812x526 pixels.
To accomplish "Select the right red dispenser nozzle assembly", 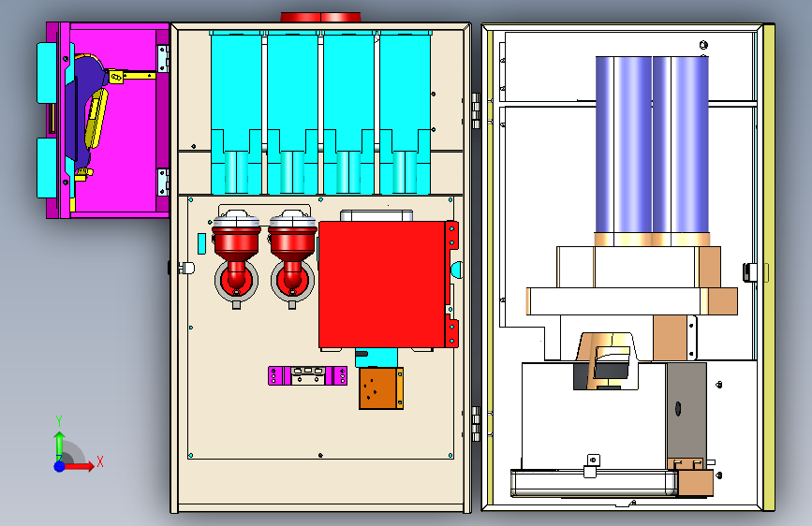I will coord(292,259).
